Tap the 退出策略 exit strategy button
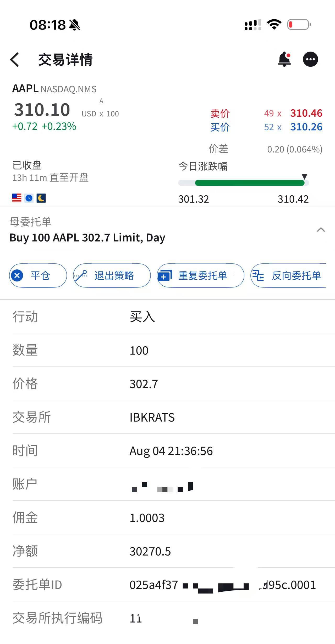Viewport: 335px width, 644px height. point(112,275)
